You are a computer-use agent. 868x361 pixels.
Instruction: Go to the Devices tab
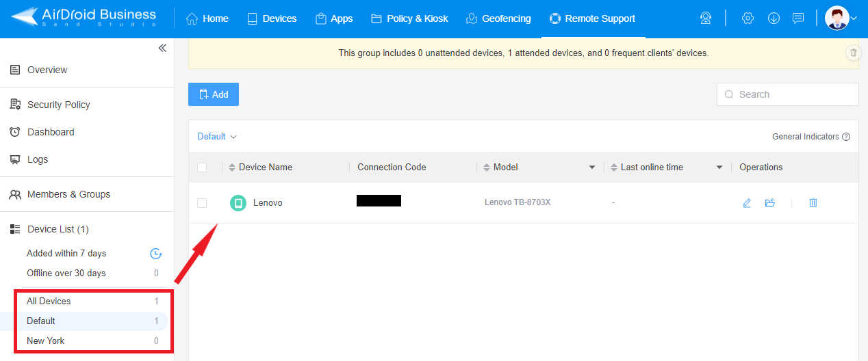(x=272, y=18)
